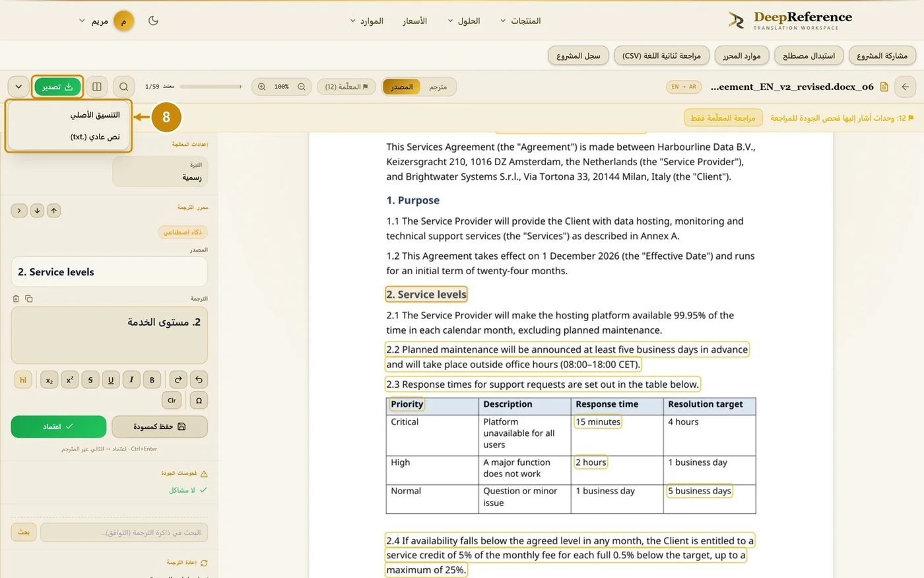Apply underline with U button
The height and width of the screenshot is (578, 924).
[x=111, y=380]
